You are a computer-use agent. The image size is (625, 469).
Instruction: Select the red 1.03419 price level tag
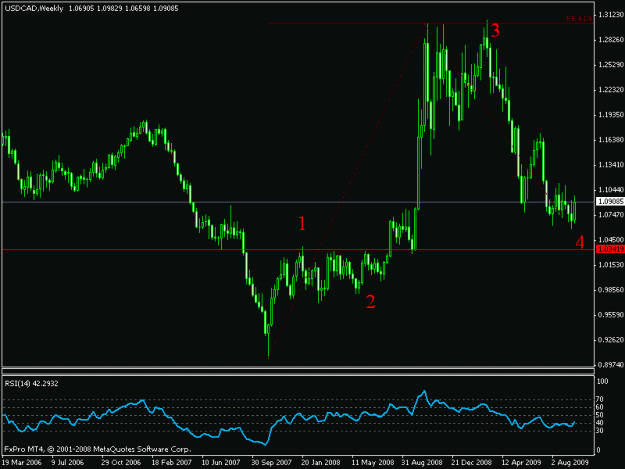[x=610, y=249]
